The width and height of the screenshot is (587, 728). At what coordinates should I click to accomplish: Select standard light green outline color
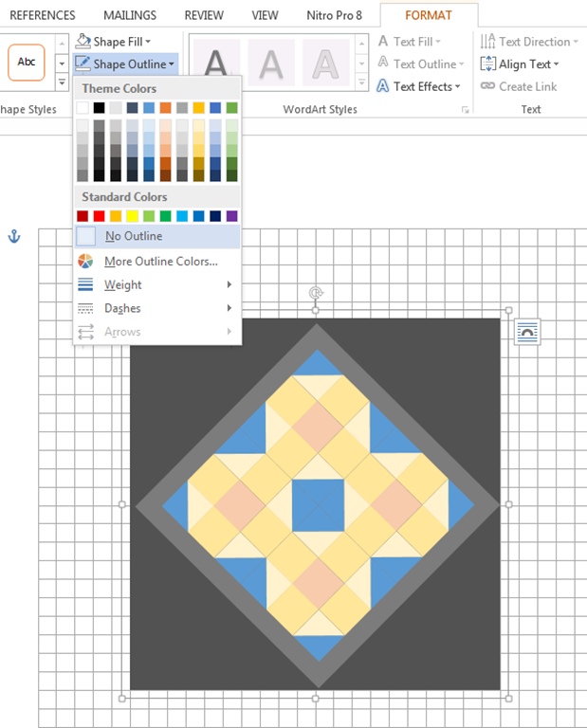(x=149, y=216)
